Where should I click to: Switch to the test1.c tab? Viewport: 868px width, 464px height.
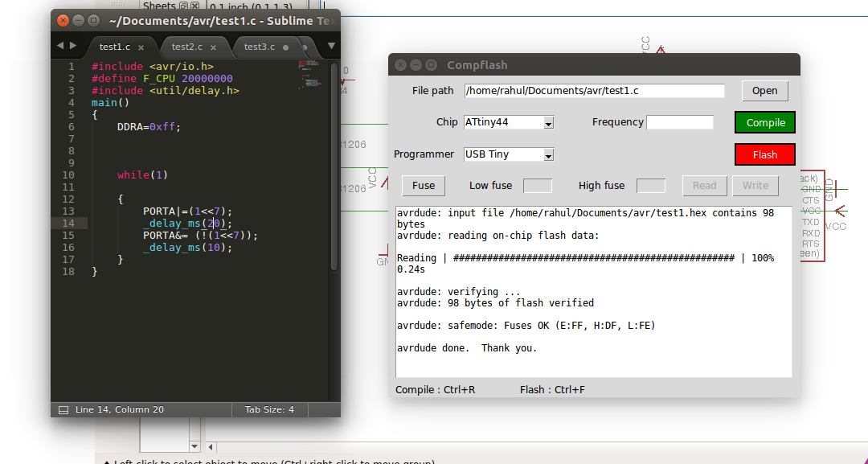pos(115,47)
